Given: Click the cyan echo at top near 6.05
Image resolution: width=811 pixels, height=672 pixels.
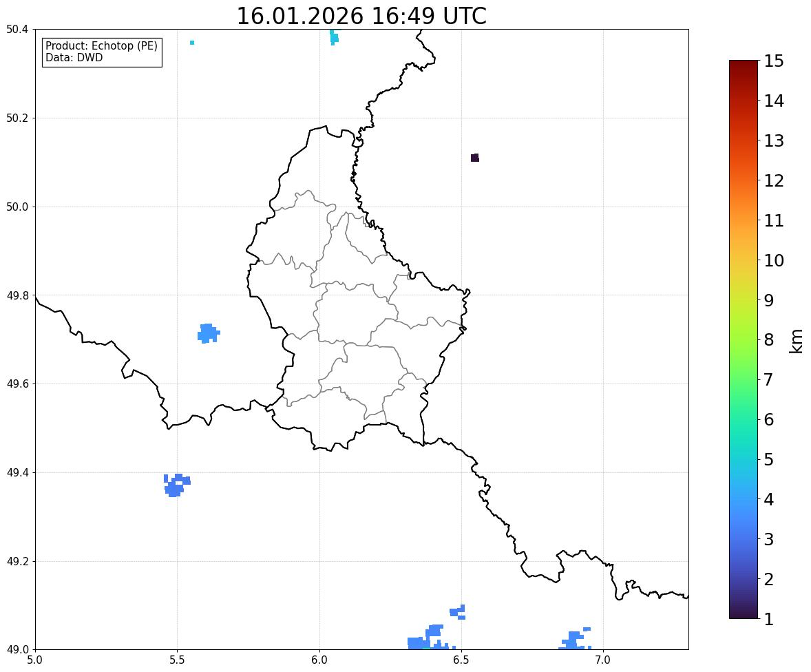Looking at the screenshot, I should (334, 36).
